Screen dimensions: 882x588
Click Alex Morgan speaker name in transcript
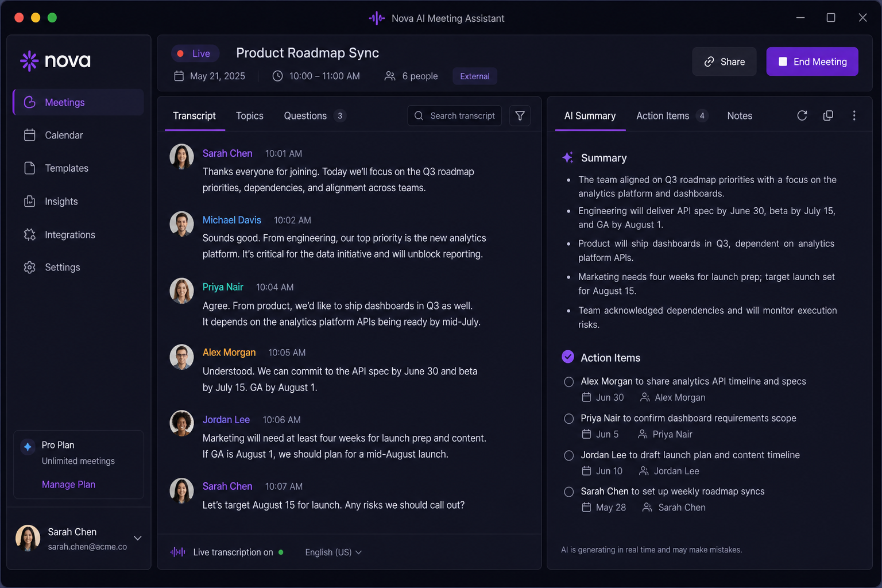coord(229,353)
